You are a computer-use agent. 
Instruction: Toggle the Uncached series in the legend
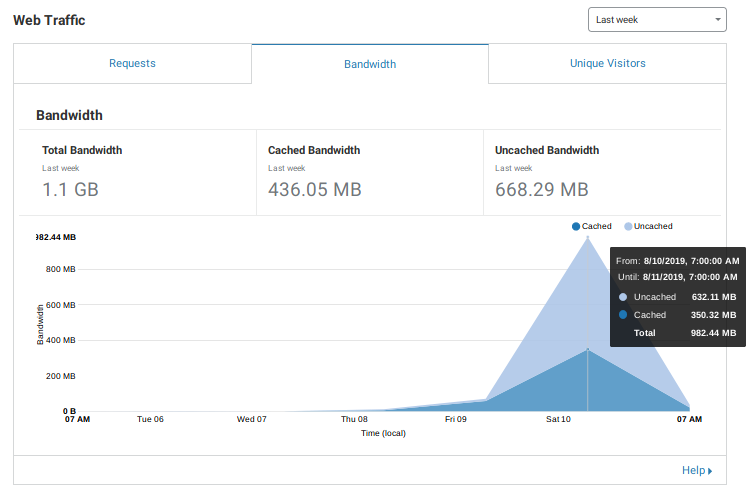tap(648, 226)
